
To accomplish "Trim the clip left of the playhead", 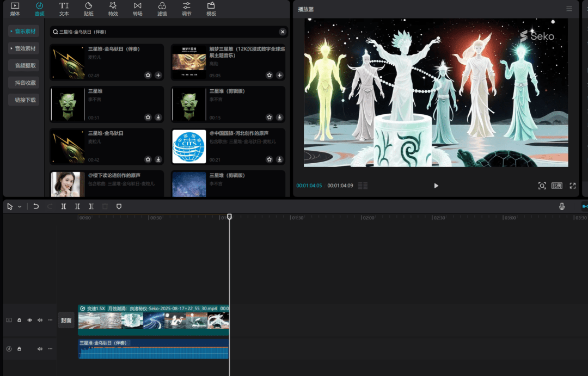I will pos(77,207).
